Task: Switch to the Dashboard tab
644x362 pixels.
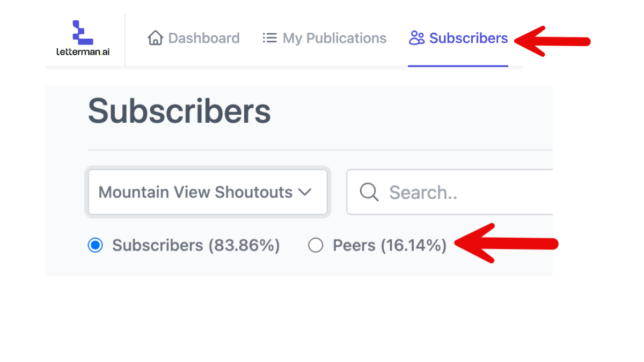Action: pyautogui.click(x=203, y=38)
